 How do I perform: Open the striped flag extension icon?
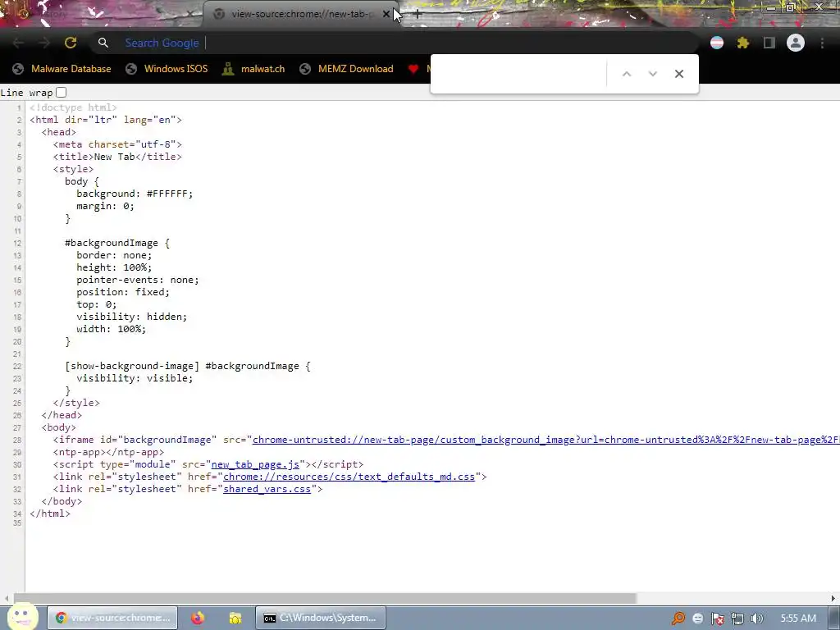[x=717, y=43]
